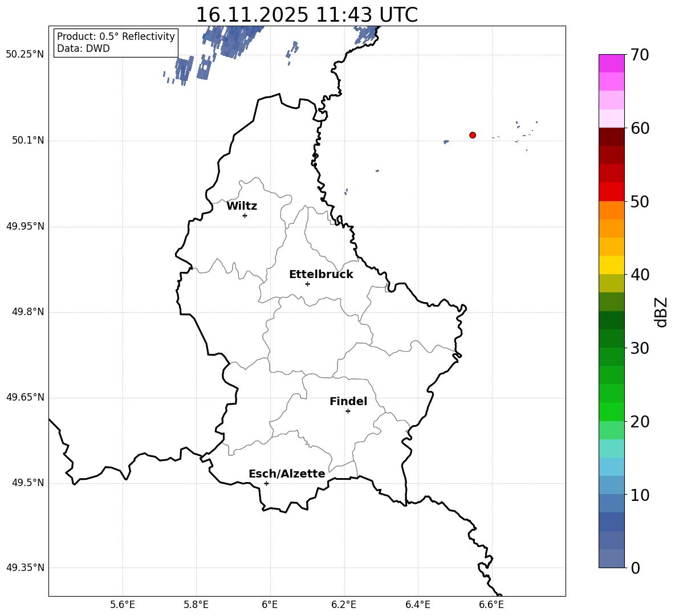Click the 50.1°N latitude label
The image size is (675, 616).
[x=28, y=141]
